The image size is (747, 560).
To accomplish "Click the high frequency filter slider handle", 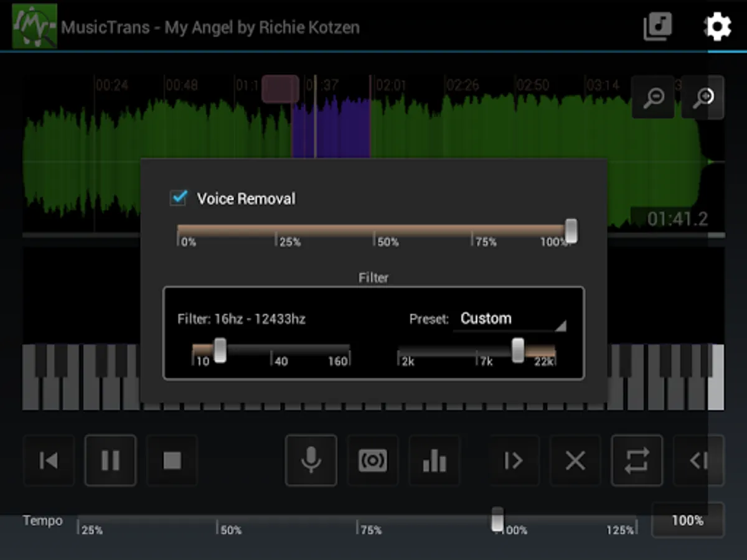I will (x=518, y=350).
